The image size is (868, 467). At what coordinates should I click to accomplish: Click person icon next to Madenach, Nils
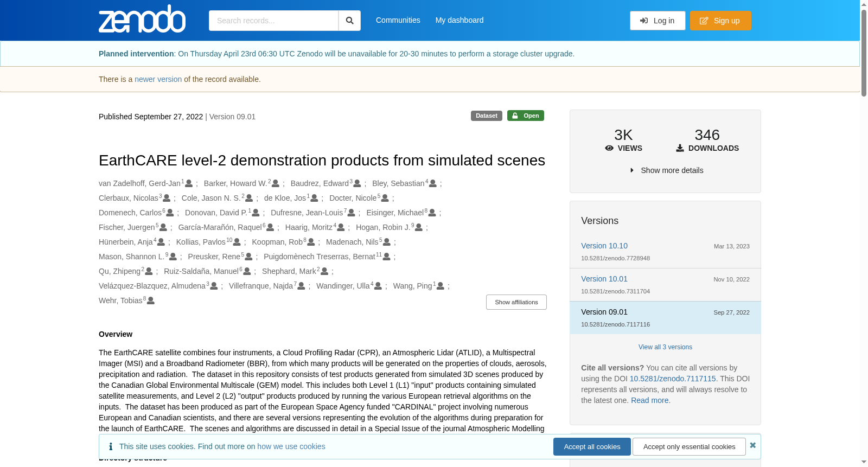point(386,242)
